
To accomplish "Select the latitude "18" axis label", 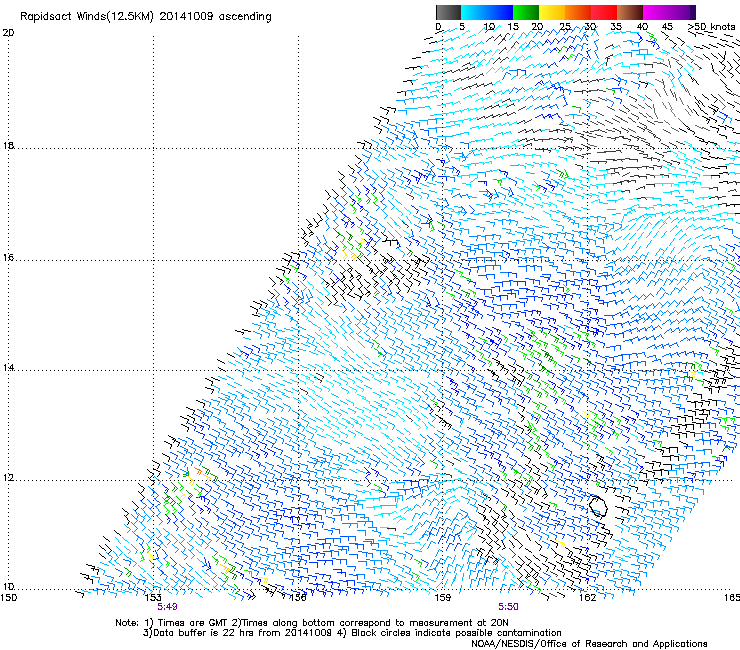I will (8, 146).
